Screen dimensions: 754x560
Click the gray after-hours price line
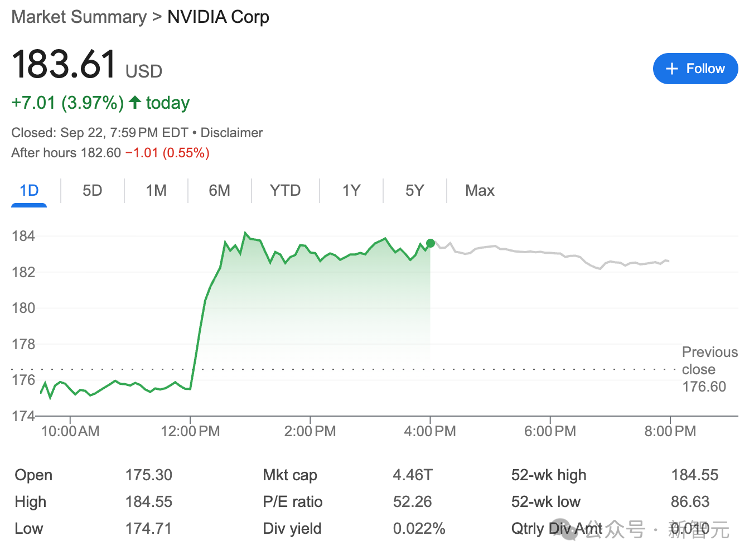pyautogui.click(x=550, y=254)
